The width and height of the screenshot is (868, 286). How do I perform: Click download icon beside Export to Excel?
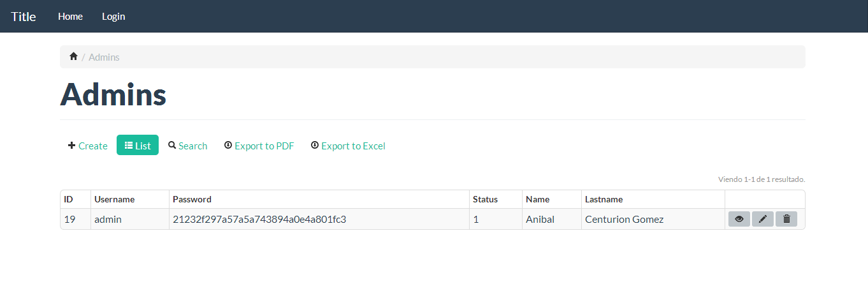pos(315,146)
